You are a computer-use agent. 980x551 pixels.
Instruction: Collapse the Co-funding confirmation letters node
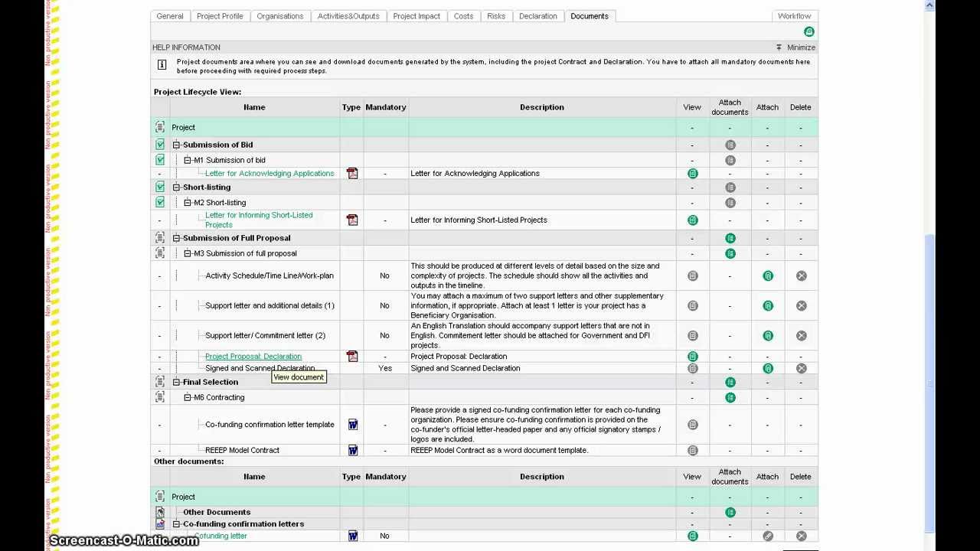(x=177, y=524)
